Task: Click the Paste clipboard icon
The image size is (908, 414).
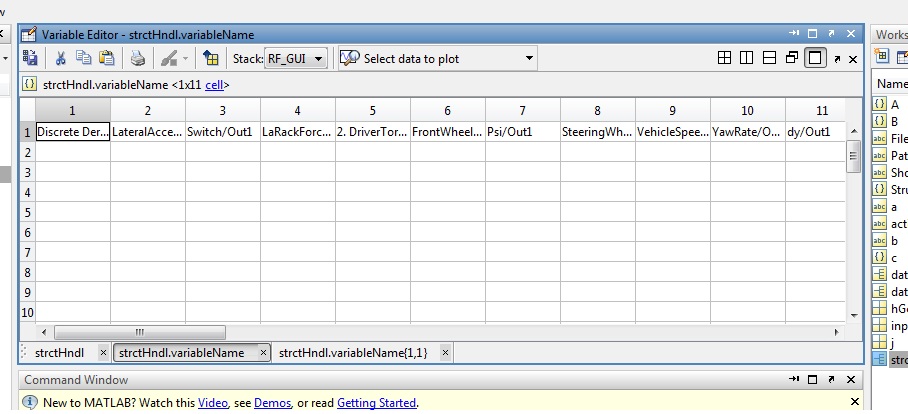Action: 105,59
